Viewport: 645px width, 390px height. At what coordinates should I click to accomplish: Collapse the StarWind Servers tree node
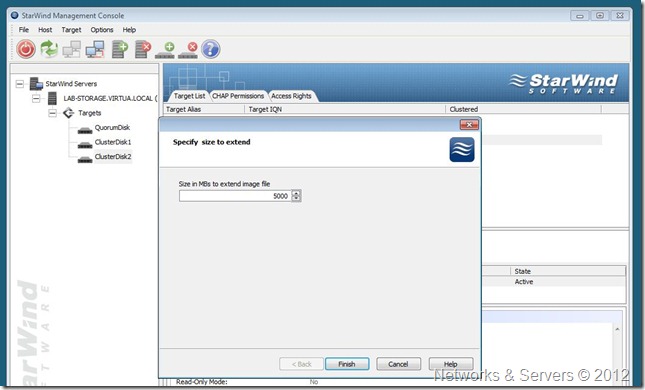pos(19,84)
